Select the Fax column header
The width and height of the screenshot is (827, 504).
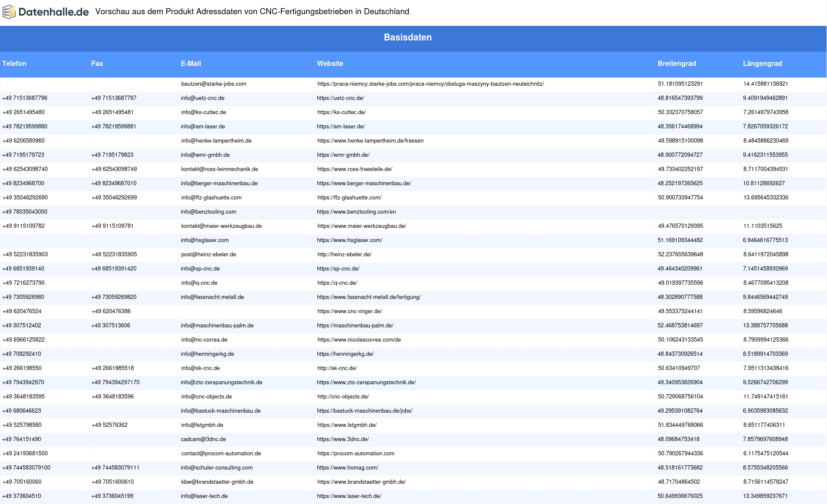pos(97,63)
